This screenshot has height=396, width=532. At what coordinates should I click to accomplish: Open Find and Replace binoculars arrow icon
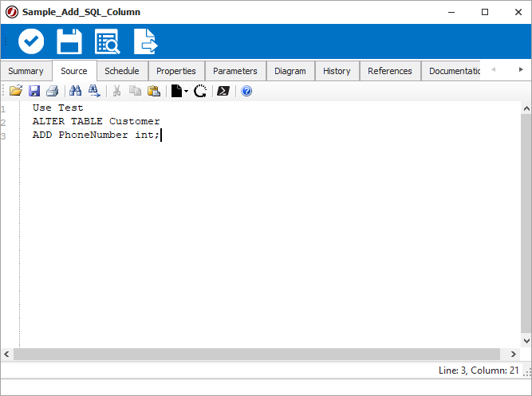[x=94, y=91]
